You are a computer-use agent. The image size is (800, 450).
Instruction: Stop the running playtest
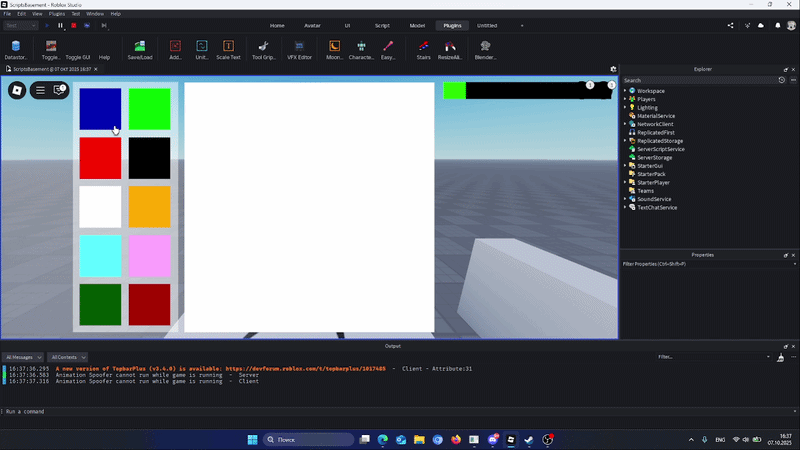pos(73,26)
